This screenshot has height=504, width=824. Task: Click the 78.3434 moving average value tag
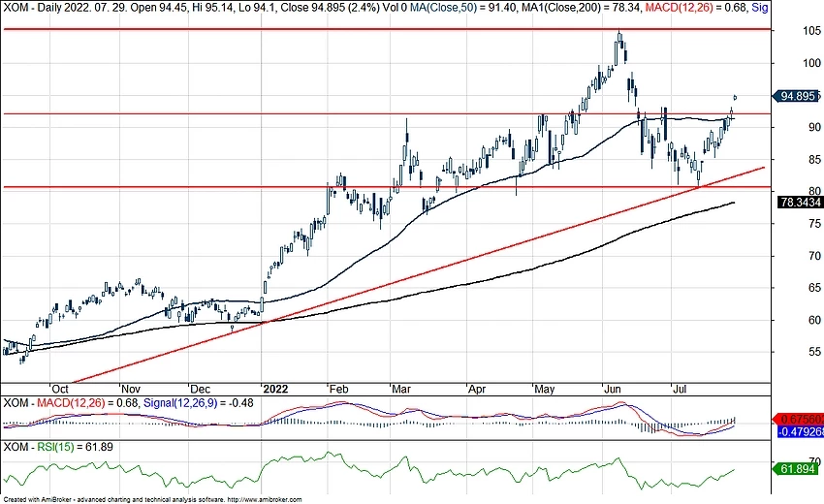(800, 203)
